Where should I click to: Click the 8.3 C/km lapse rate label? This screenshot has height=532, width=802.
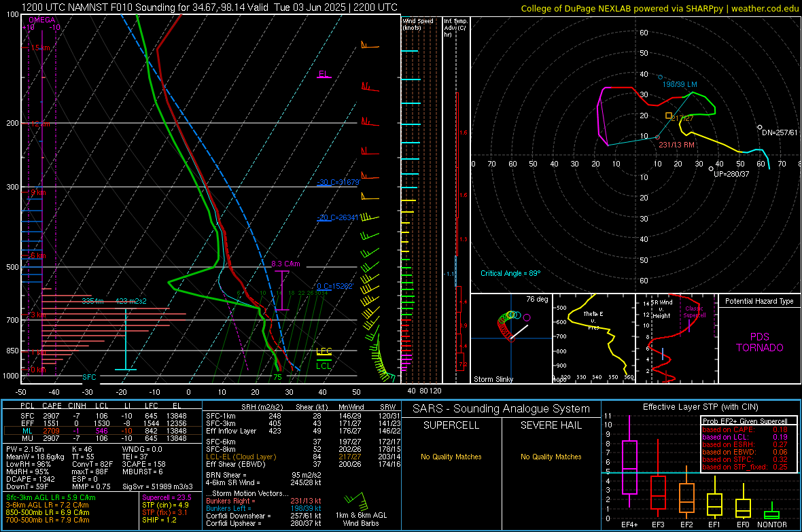tap(285, 264)
